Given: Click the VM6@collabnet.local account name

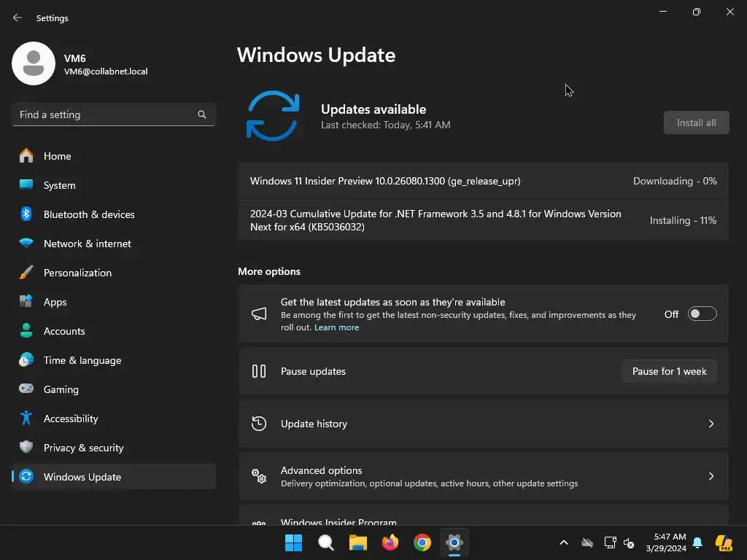Looking at the screenshot, I should pyautogui.click(x=106, y=71).
